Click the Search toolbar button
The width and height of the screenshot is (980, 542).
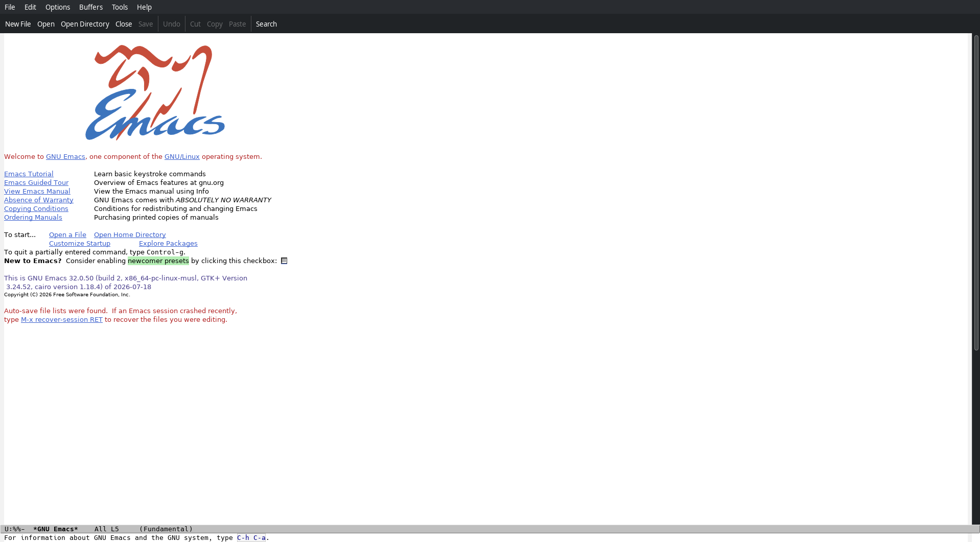tap(266, 24)
